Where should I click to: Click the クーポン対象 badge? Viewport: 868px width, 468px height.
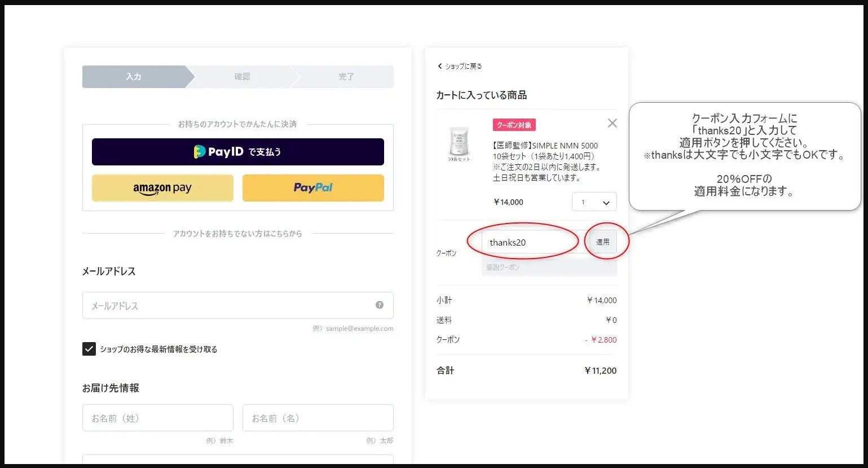pyautogui.click(x=514, y=125)
